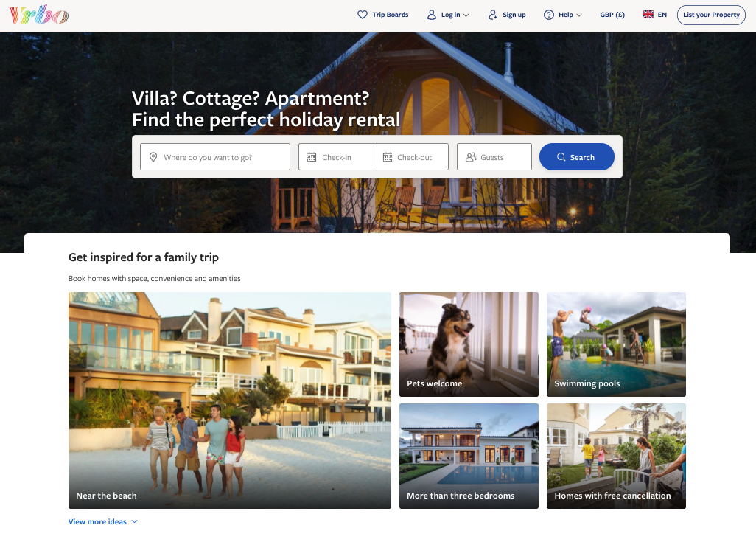The width and height of the screenshot is (756, 545).
Task: Click the List your Property button
Action: click(711, 15)
